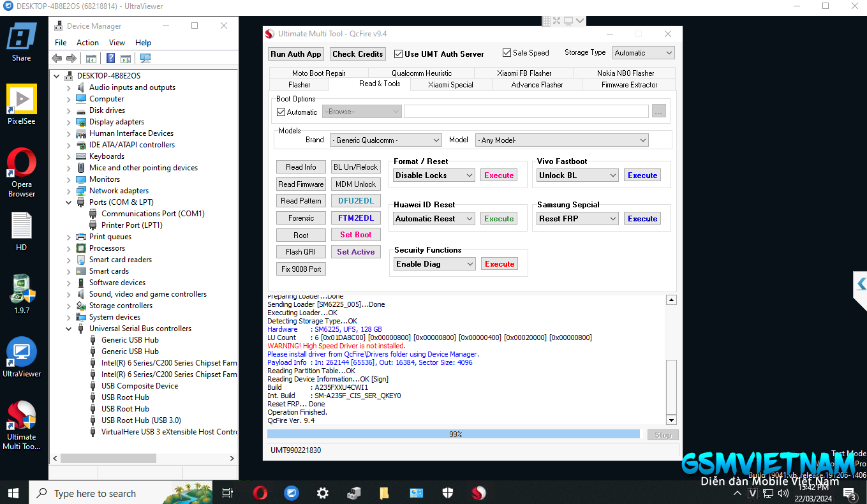Open the Vivo Fastboot Unlock BL dropdown

[577, 175]
